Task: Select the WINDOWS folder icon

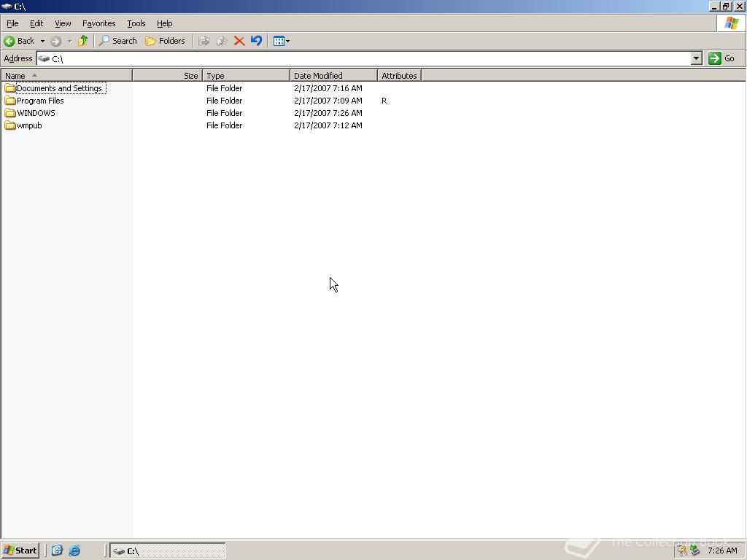Action: (x=10, y=113)
